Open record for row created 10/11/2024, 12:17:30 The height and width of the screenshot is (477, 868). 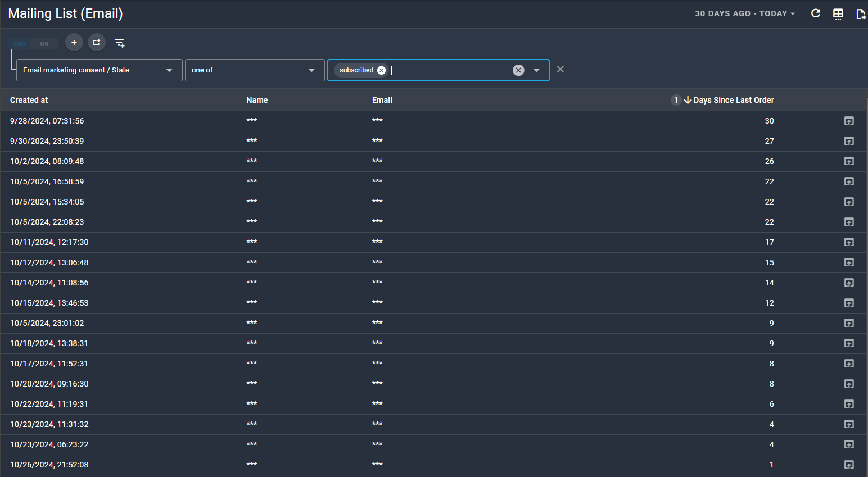click(849, 242)
